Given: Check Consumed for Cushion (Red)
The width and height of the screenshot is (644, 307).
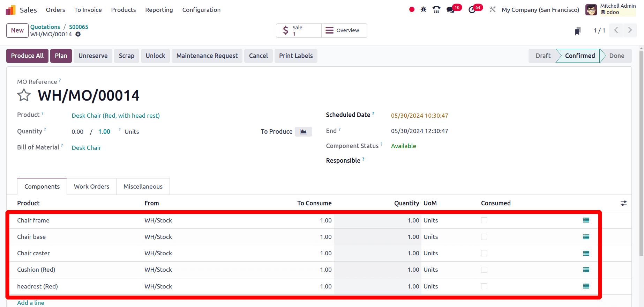Looking at the screenshot, I should click(484, 270).
